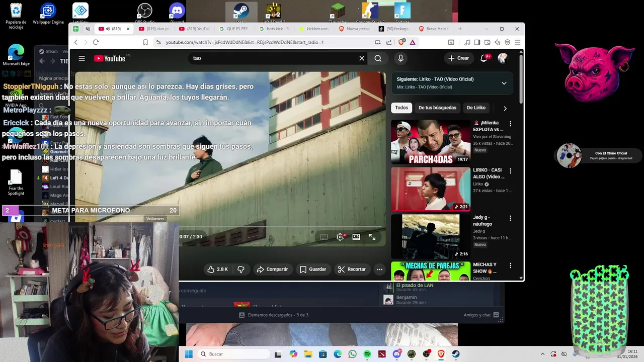Click the 'Guardar' save button
Screen dimensions: 644x362
click(x=313, y=269)
